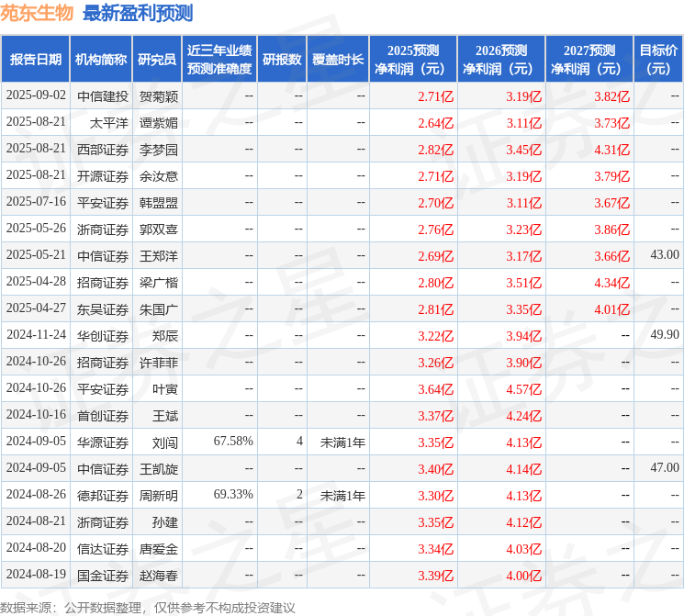
Task: Click the 覆盖时长 column header
Action: [338, 60]
